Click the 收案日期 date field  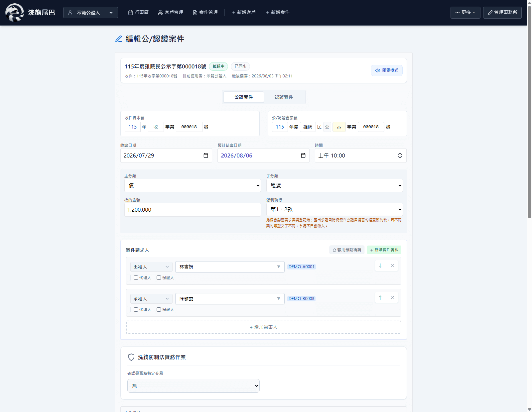tap(166, 155)
